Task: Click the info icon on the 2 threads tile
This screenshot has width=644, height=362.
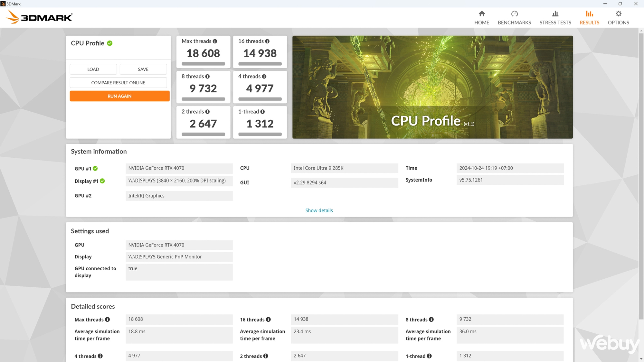Action: tap(207, 112)
